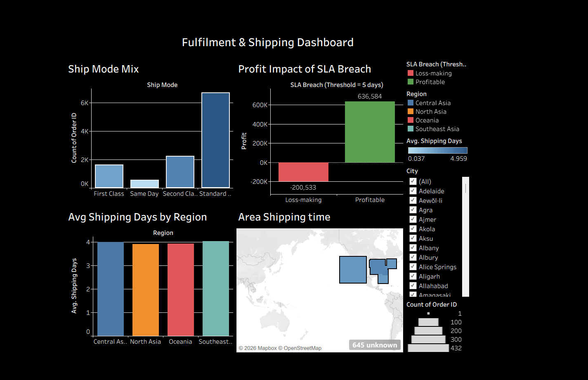Select the teal Southeast Asia shipping days bar
Viewport: 588px width, 380px height.
216,289
